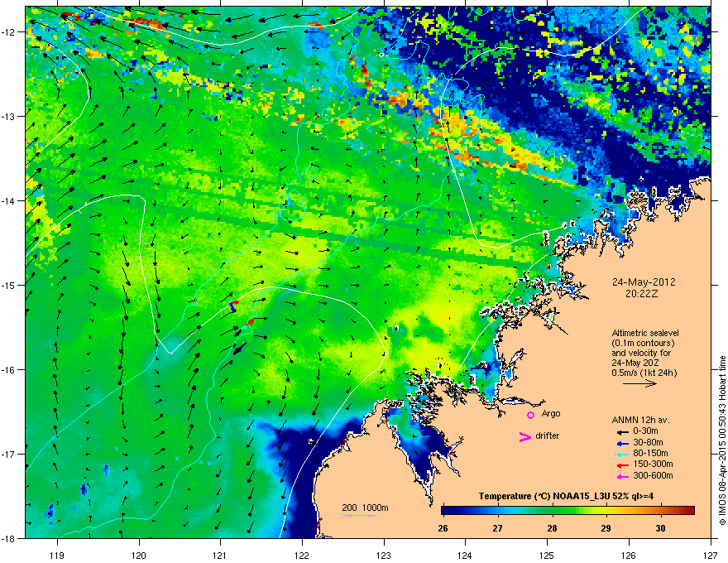The image size is (728, 563).
Task: Click the latitude axis label -15
Action: [8, 285]
